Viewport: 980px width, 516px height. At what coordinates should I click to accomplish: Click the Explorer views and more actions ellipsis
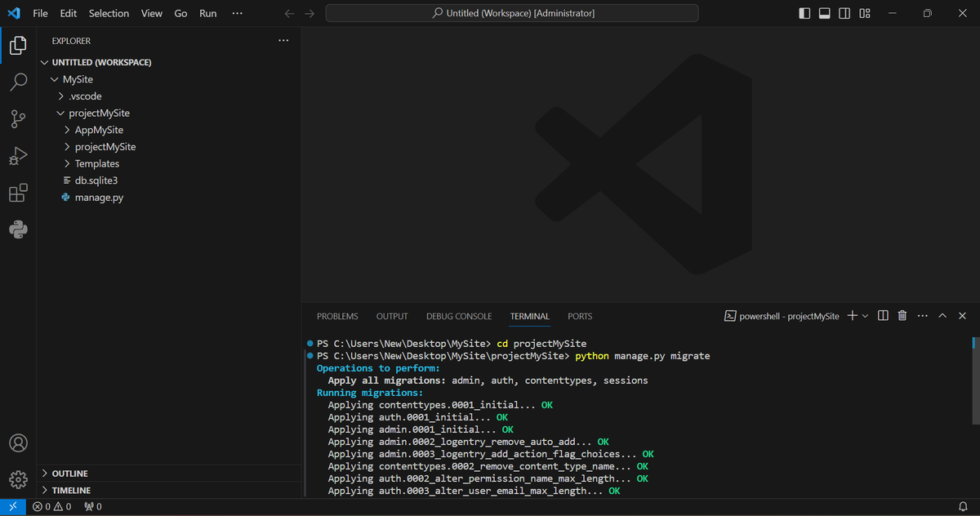(283, 40)
